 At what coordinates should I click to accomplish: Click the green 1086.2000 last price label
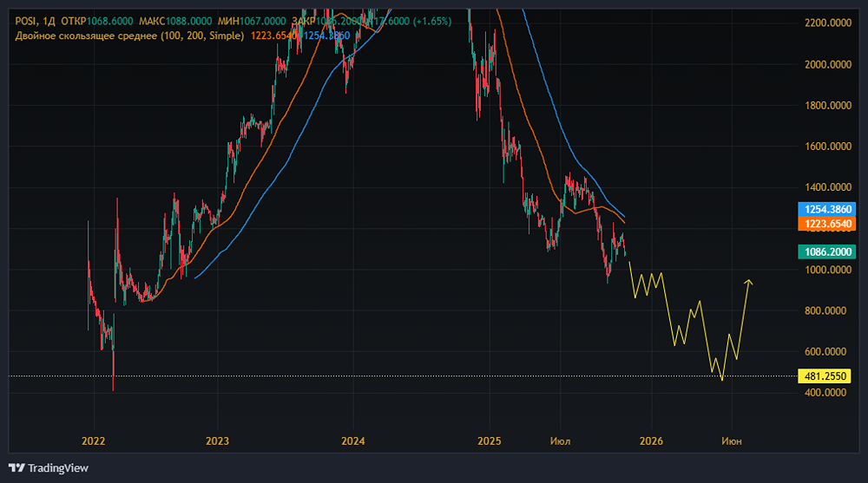point(827,251)
